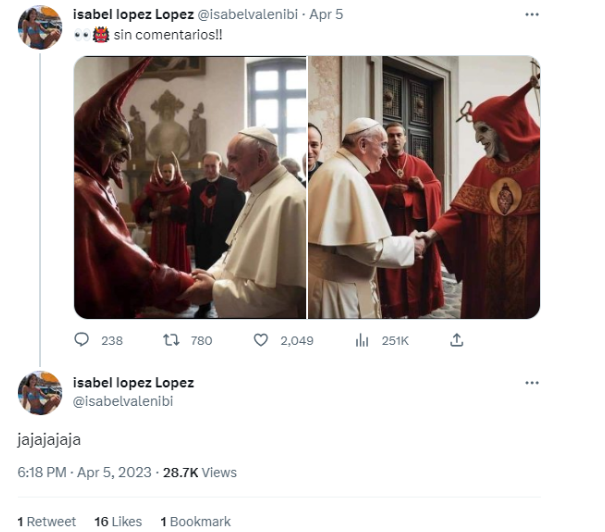The width and height of the screenshot is (605, 532).
Task: Click the 6:18 PM · Apr 5, 2023 timestamp
Action: click(x=84, y=473)
